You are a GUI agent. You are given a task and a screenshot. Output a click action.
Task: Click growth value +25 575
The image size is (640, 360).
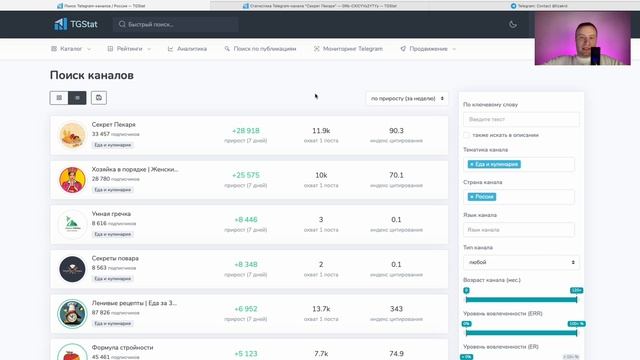pos(246,175)
